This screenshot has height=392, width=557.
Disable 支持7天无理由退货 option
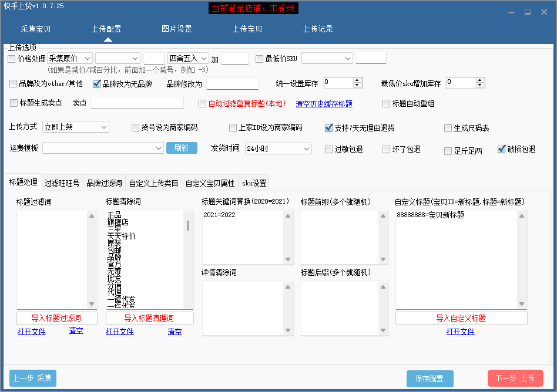tap(329, 127)
